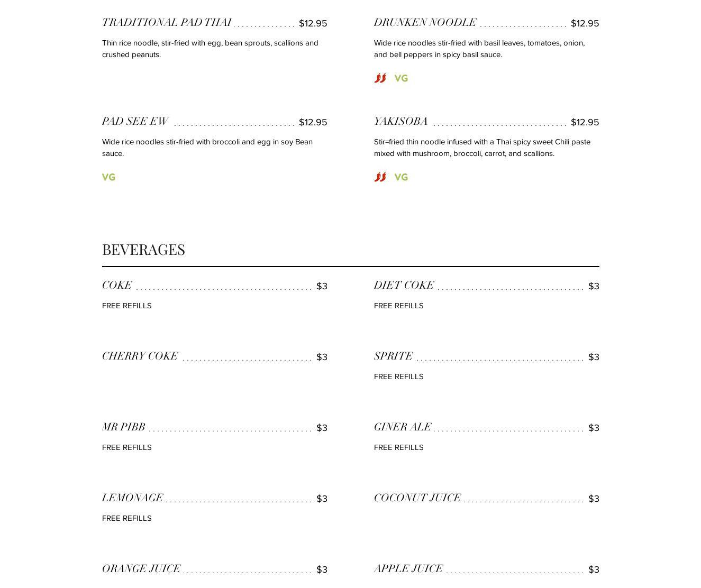The image size is (701, 588).
Task: Click the VG badge under Drunken Noodle
Action: click(x=401, y=78)
